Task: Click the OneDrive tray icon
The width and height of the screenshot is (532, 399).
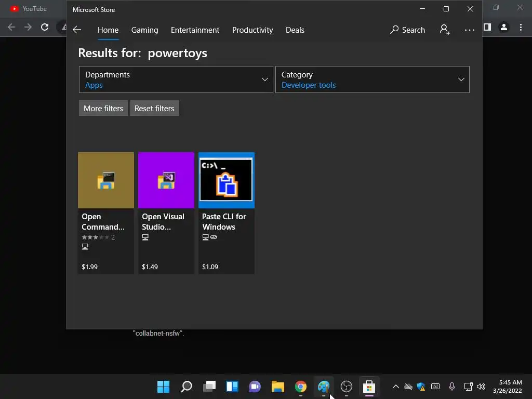Action: pos(408,387)
